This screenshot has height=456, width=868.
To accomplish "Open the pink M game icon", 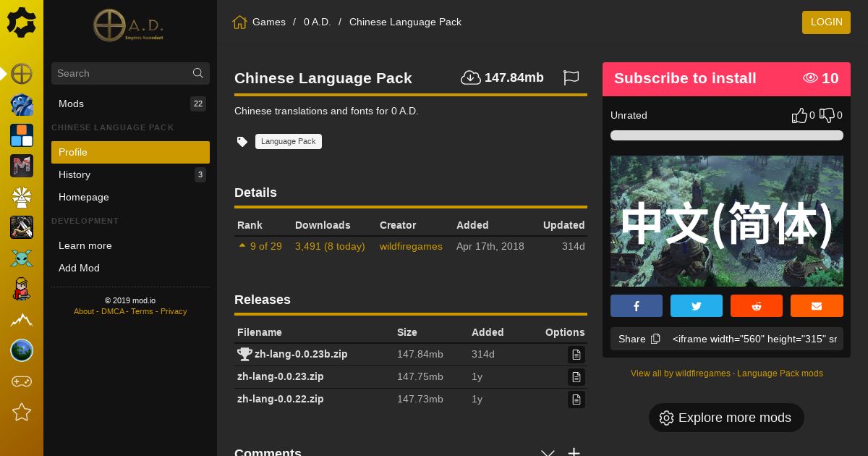I will [22, 166].
